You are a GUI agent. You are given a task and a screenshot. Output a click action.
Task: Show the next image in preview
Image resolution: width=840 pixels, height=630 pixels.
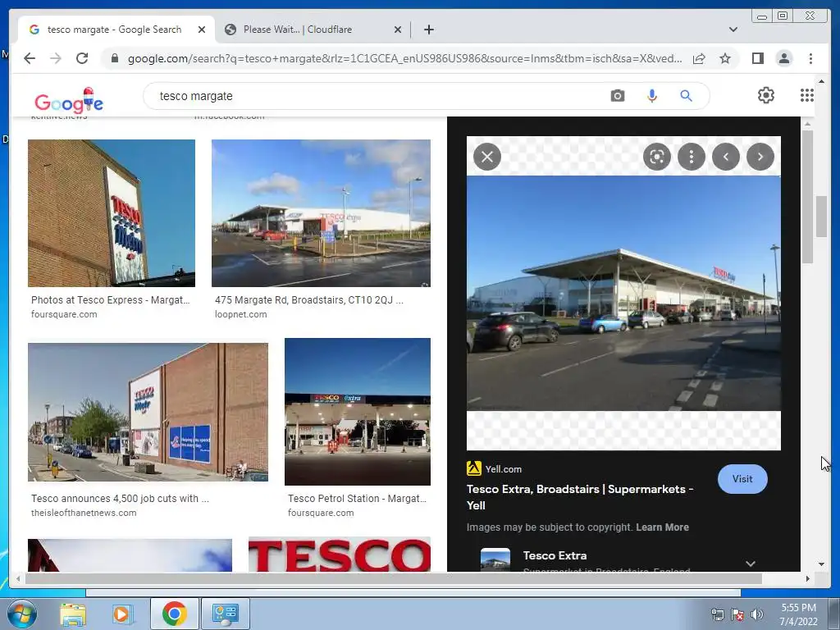coord(760,157)
